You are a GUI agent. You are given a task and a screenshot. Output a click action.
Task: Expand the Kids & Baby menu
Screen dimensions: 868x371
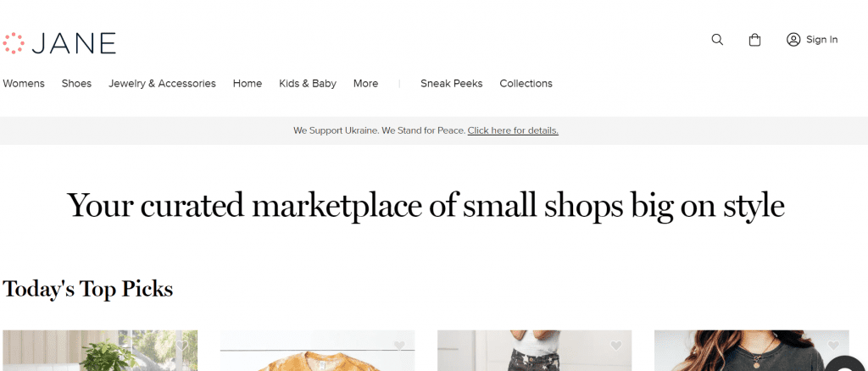click(308, 84)
